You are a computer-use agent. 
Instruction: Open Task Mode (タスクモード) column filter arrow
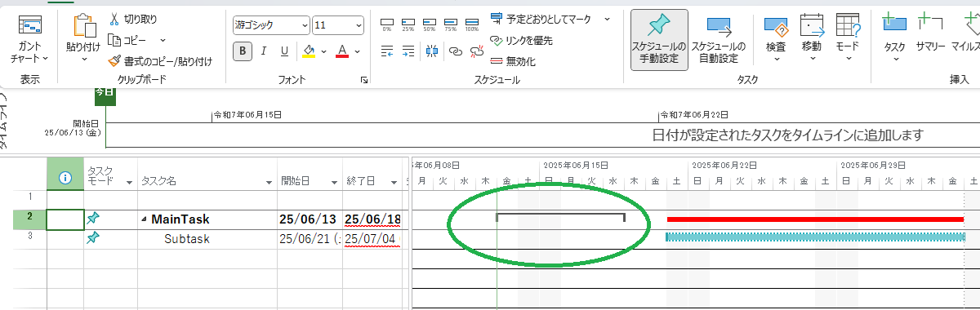point(128,182)
